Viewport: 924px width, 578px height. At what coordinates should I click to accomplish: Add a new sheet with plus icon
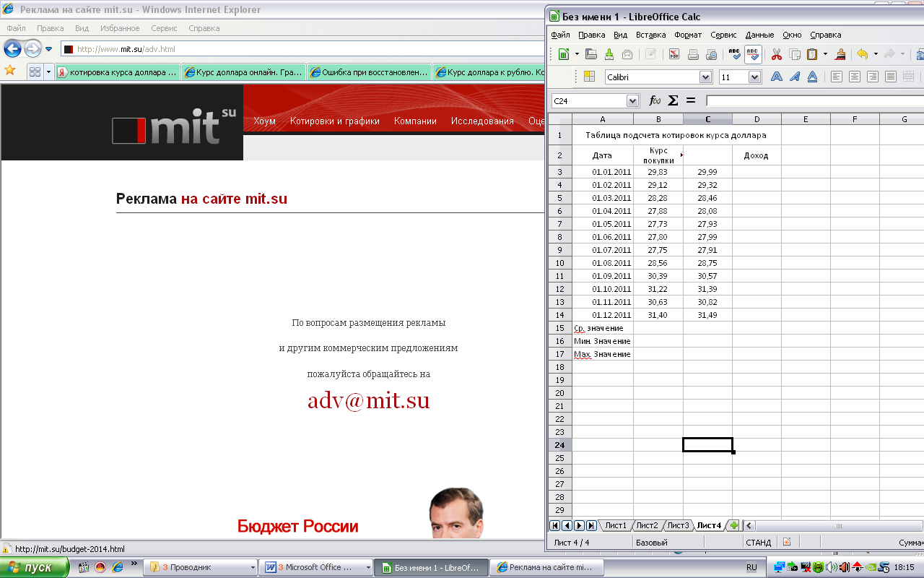(x=733, y=525)
